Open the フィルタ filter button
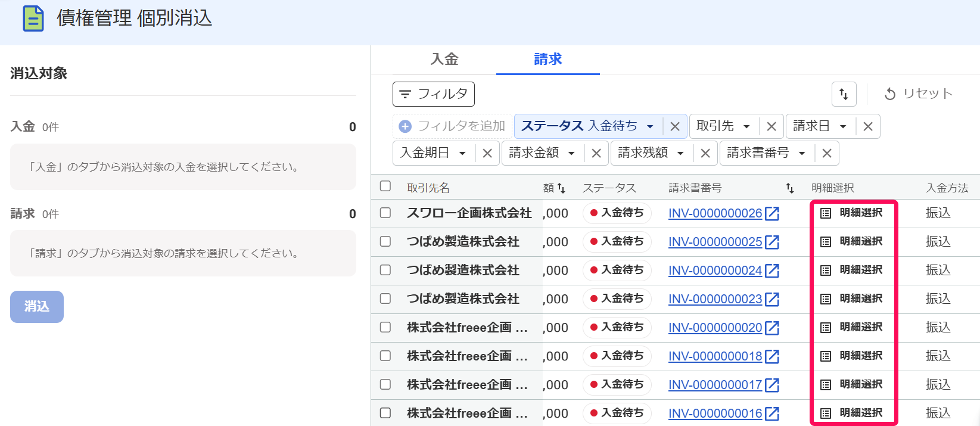The width and height of the screenshot is (980, 426). (433, 94)
